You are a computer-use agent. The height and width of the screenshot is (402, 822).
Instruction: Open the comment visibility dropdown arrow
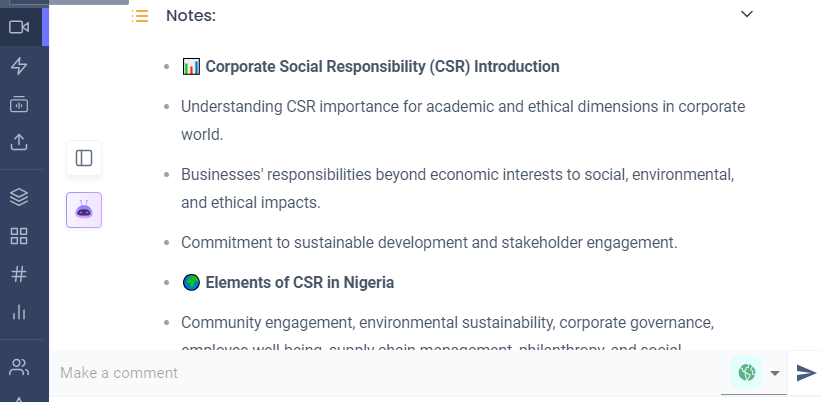(775, 373)
